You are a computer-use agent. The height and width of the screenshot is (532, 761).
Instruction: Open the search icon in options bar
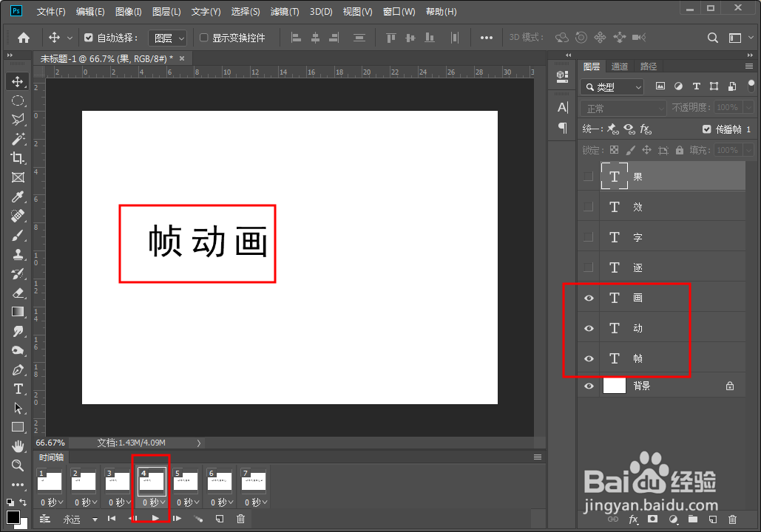(712, 38)
